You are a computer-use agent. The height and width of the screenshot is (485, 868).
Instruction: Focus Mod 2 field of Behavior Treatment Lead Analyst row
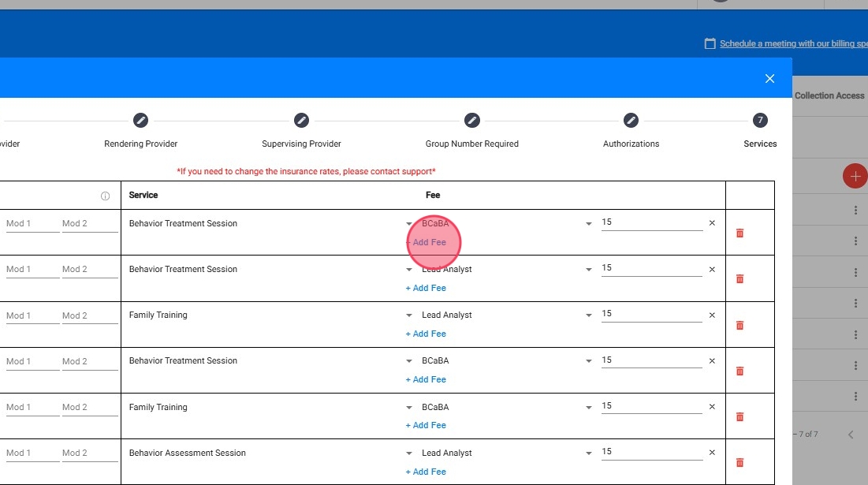point(90,270)
